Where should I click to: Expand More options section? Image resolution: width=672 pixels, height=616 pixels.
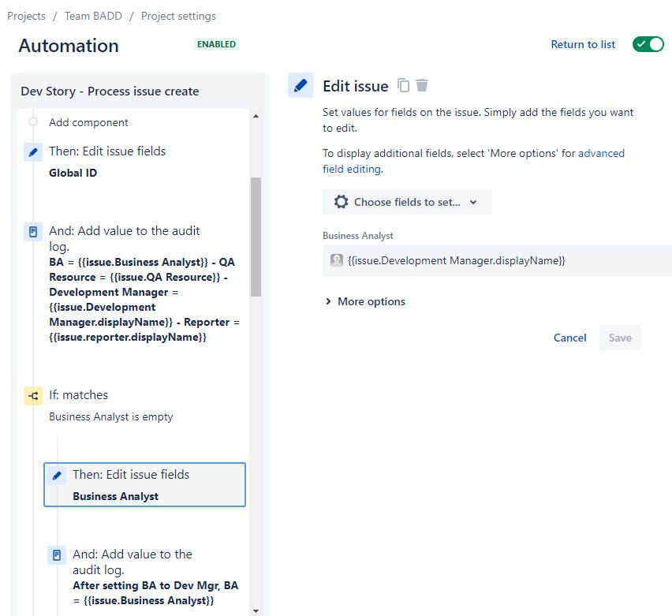365,301
